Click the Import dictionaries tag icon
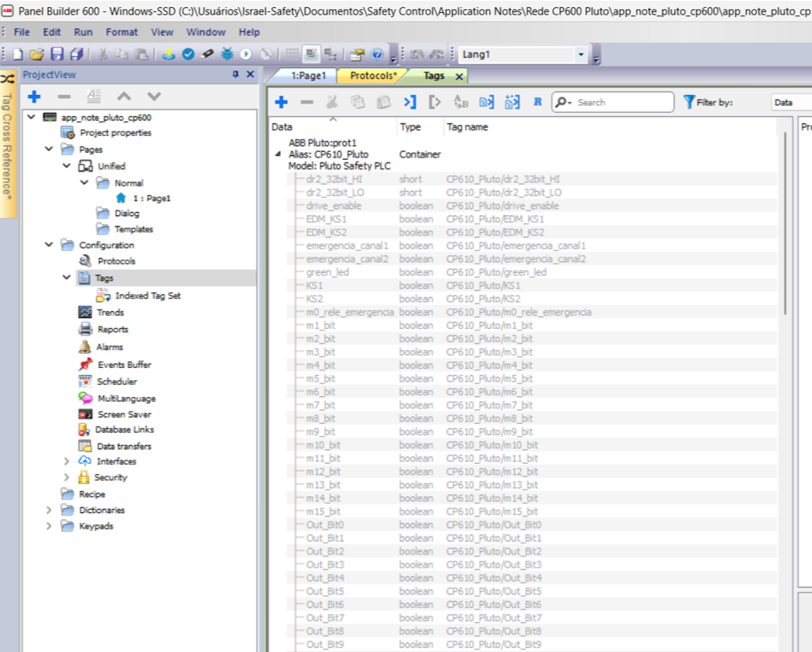This screenshot has width=812, height=652. [x=512, y=102]
